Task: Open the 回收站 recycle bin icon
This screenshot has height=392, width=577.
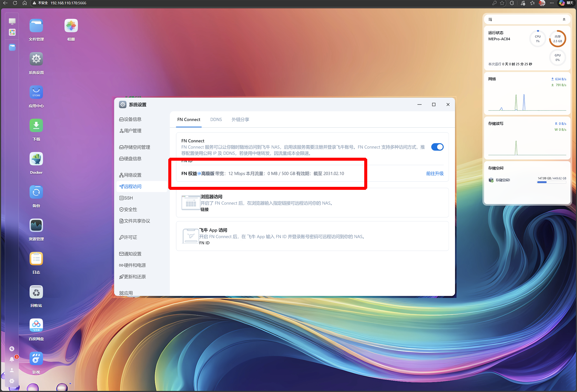Action: click(x=36, y=292)
